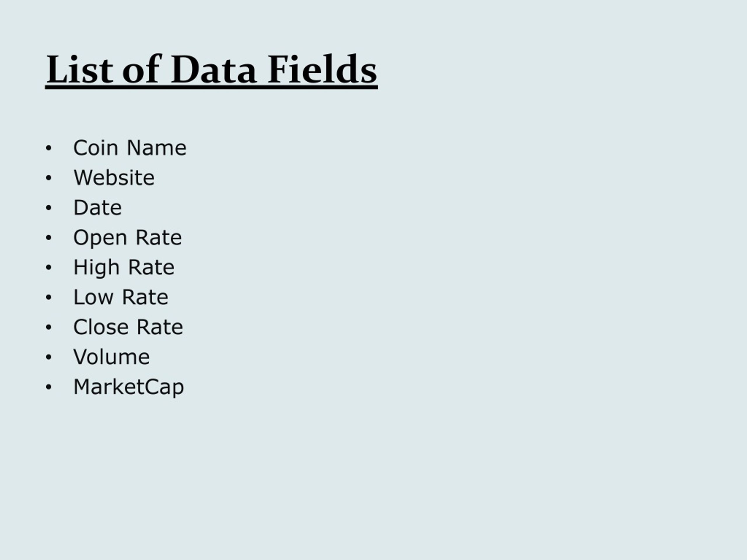The width and height of the screenshot is (747, 560).
Task: Click the bullet marker beside Website
Action: 49,178
